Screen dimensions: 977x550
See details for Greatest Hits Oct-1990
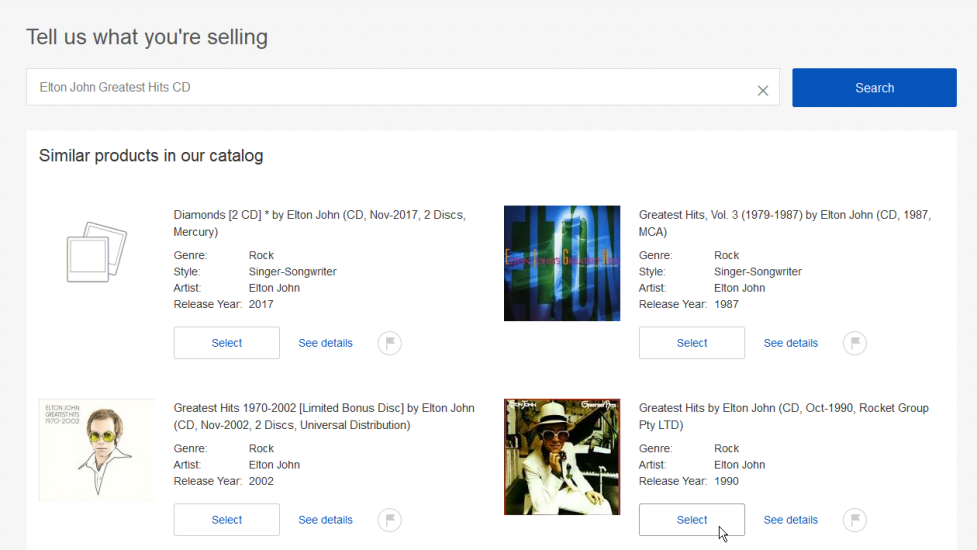[x=791, y=520]
